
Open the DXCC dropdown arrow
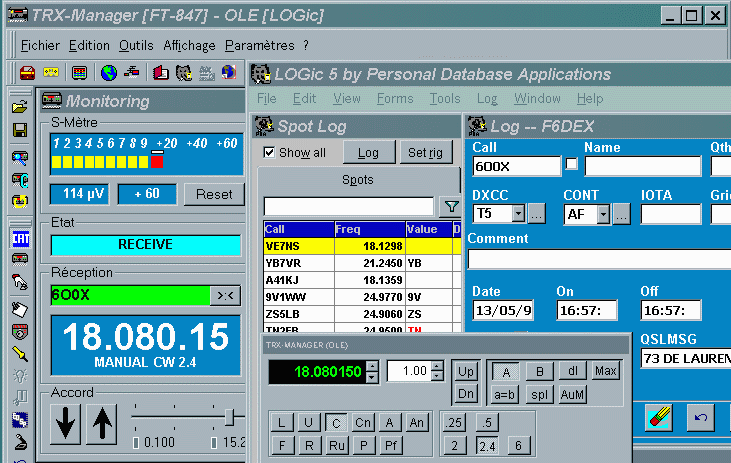(x=518, y=214)
